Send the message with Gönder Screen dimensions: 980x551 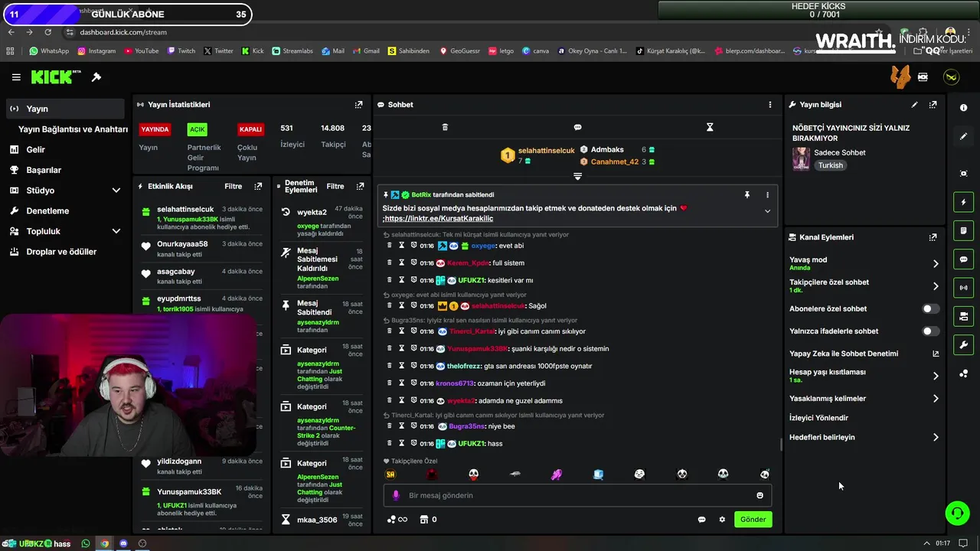[753, 520]
